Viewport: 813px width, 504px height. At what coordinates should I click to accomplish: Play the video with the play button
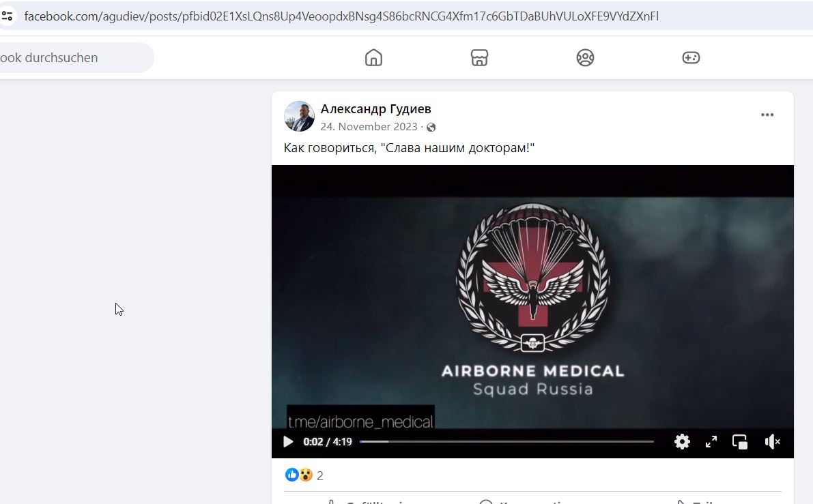tap(288, 442)
